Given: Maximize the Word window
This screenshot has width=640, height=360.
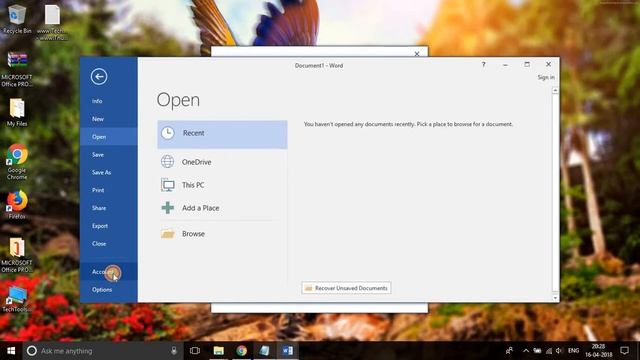Looking at the screenshot, I should click(x=527, y=64).
